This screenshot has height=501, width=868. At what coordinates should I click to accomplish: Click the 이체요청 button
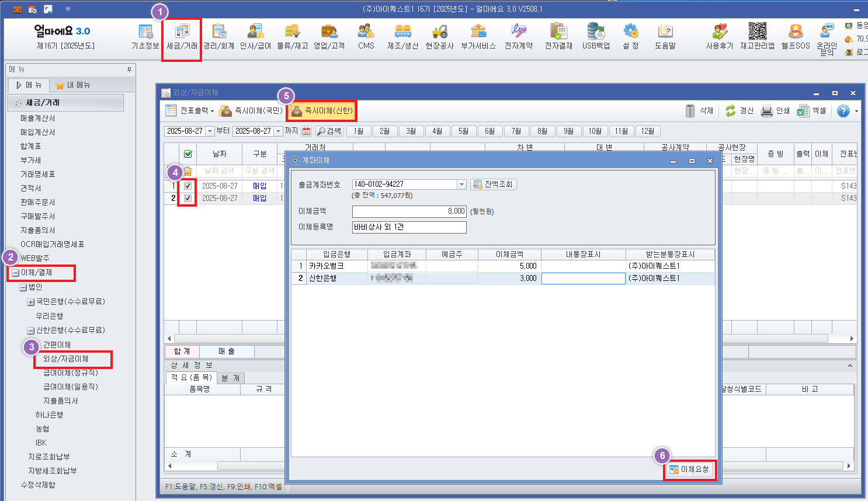tap(690, 469)
